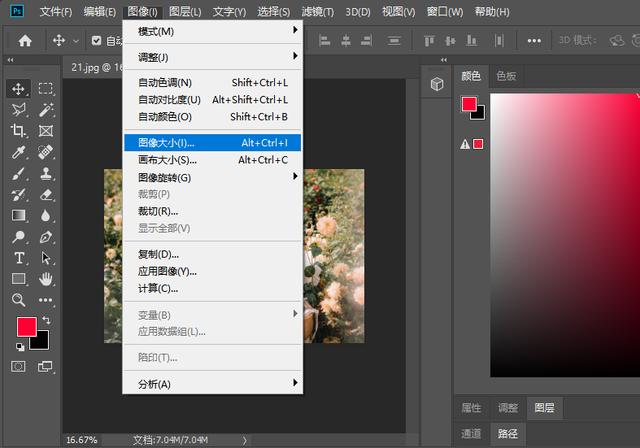Collapse the left toolbox panel arrows

coord(11,60)
